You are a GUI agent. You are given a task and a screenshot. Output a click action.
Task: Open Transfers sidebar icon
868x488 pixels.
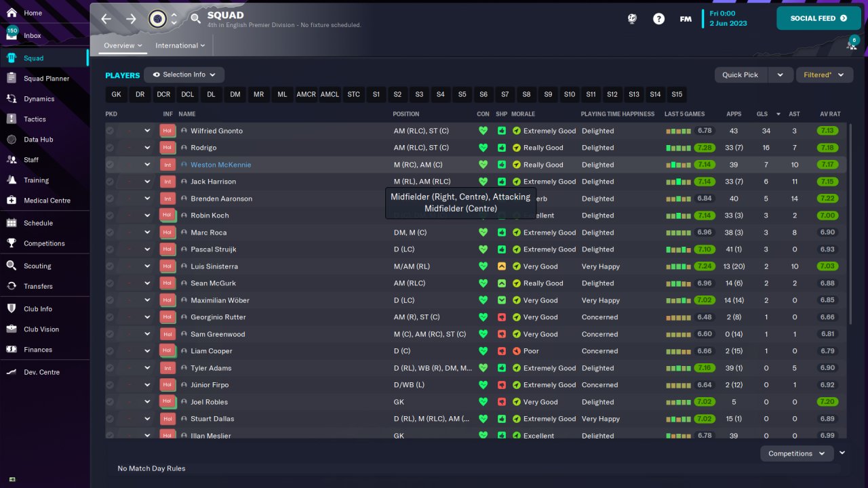pos(12,286)
